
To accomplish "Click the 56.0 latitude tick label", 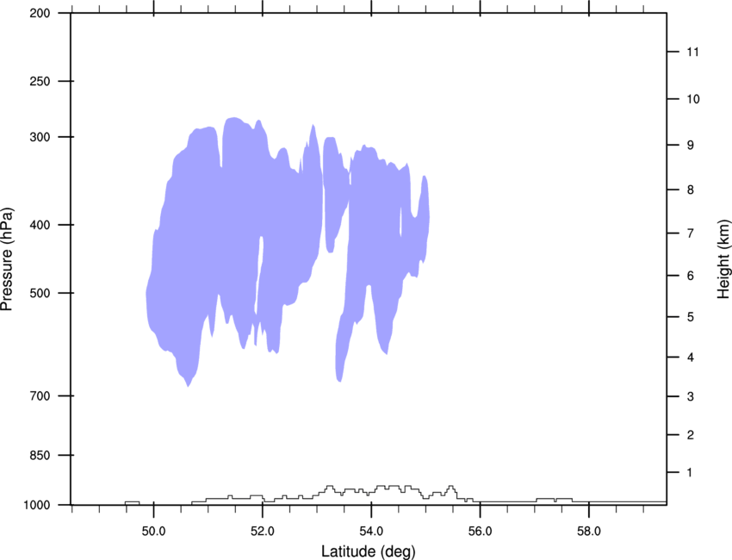I will [x=480, y=532].
